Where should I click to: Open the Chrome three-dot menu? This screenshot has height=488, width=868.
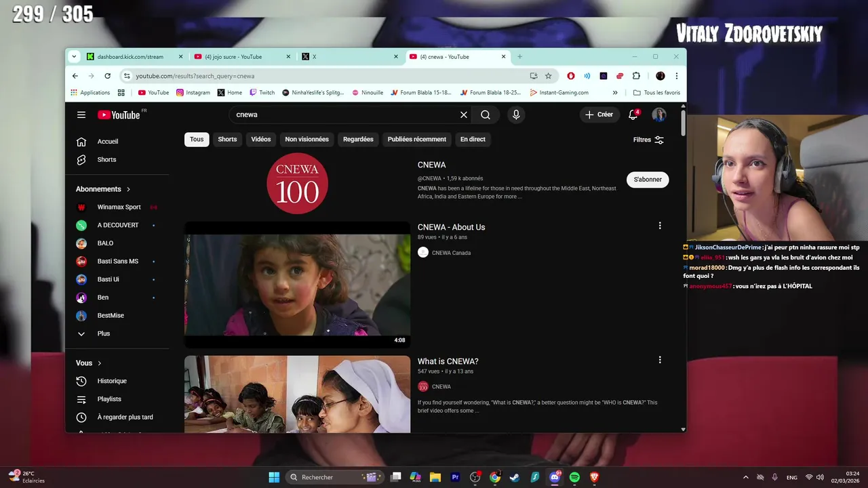pyautogui.click(x=676, y=76)
